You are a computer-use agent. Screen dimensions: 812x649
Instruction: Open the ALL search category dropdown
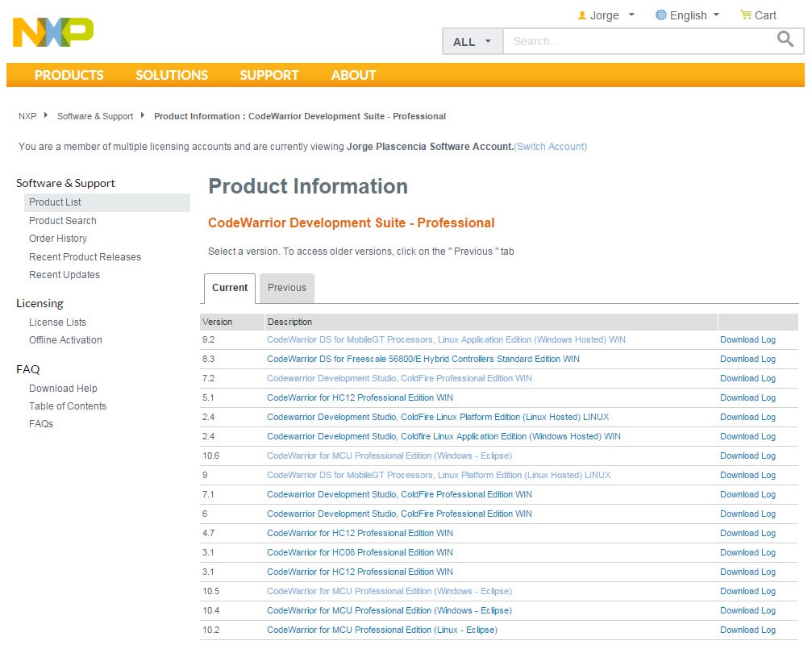(x=473, y=42)
